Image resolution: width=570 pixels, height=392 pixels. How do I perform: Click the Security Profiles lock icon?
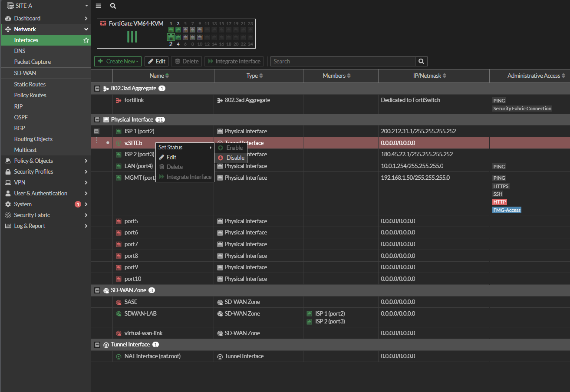point(8,172)
